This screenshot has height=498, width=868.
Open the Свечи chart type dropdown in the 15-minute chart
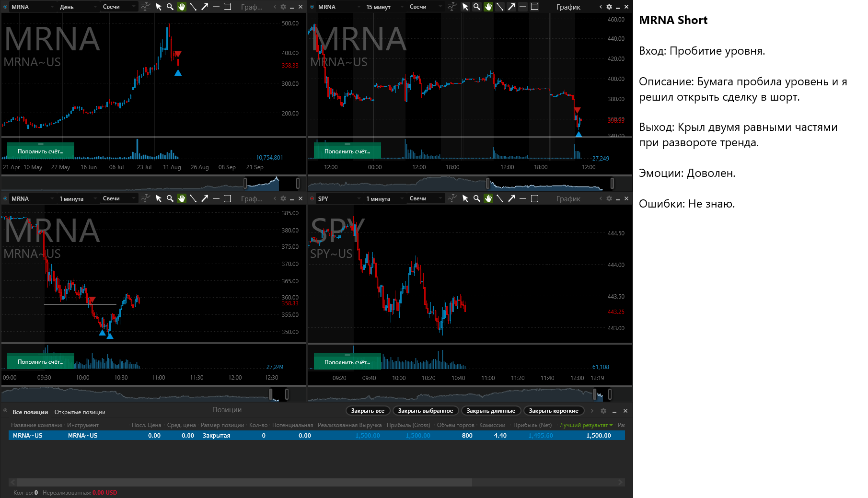pyautogui.click(x=426, y=7)
